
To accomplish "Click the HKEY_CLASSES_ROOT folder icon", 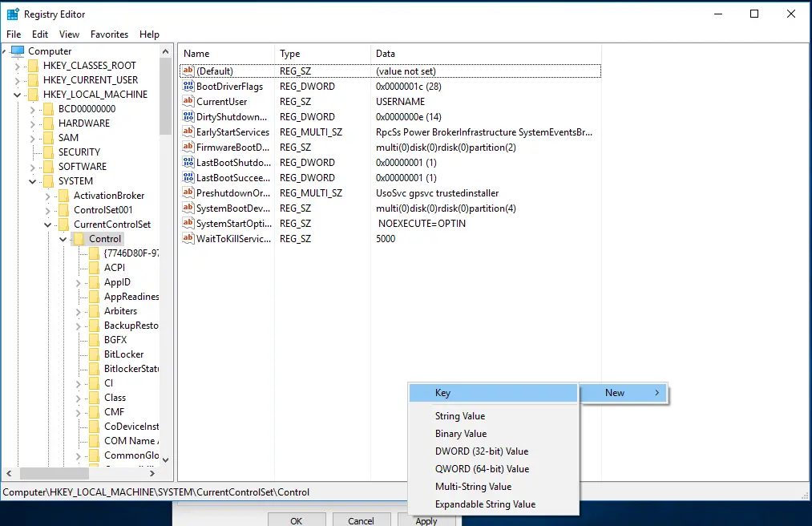I will pos(33,65).
